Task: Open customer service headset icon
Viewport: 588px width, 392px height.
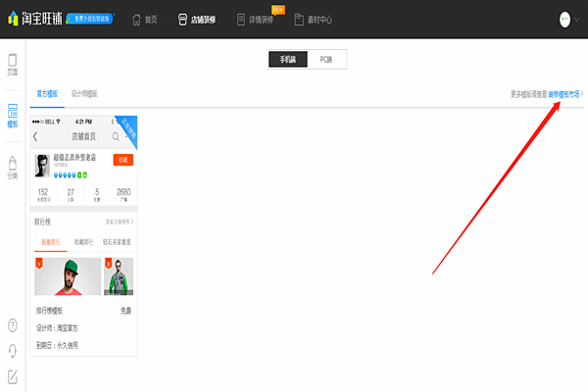Action: pos(13,350)
